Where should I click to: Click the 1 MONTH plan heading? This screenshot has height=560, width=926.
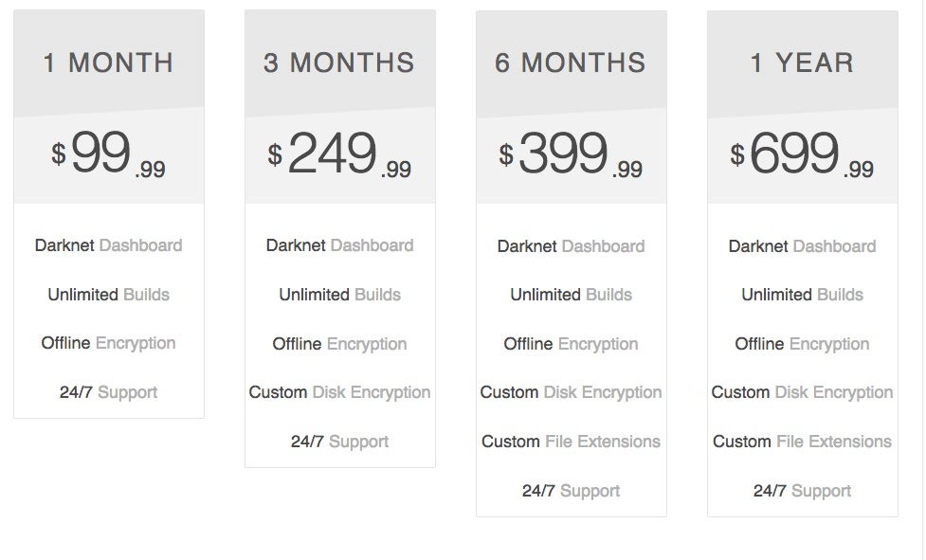point(109,63)
